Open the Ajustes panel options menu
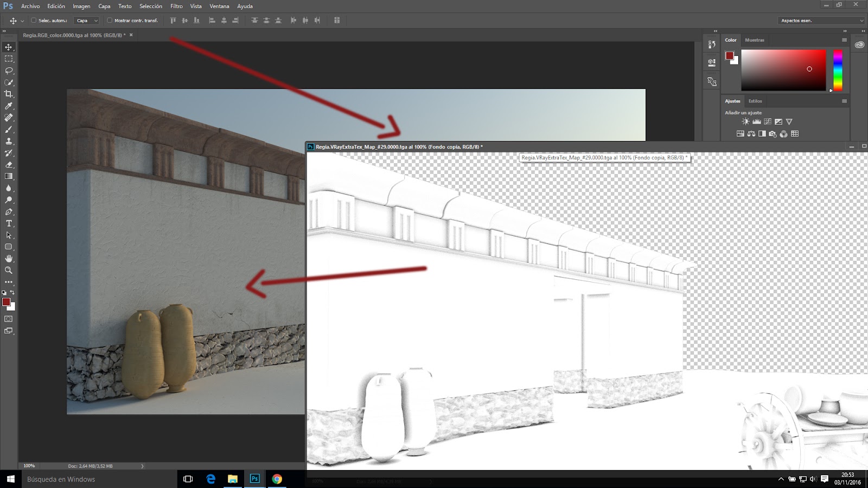 click(844, 101)
